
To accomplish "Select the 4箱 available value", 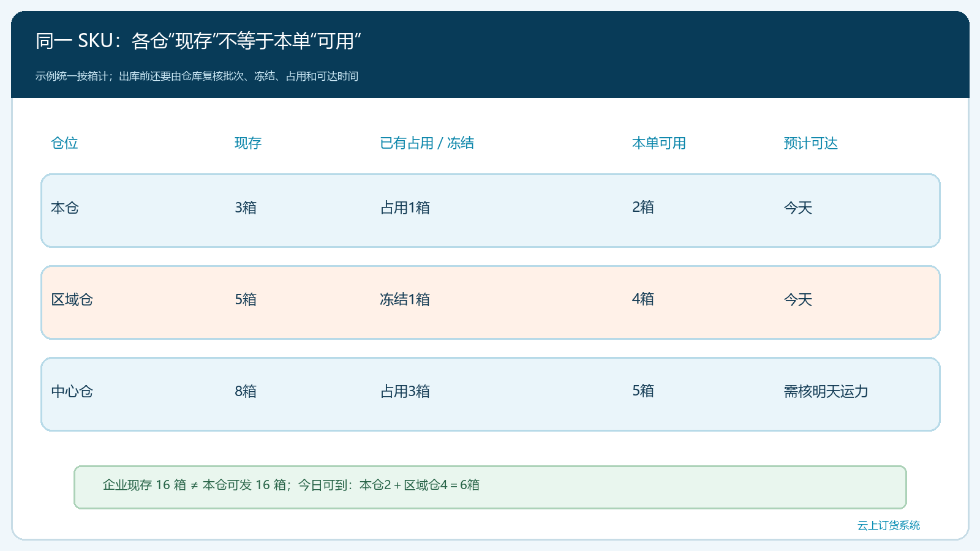I will pos(643,299).
